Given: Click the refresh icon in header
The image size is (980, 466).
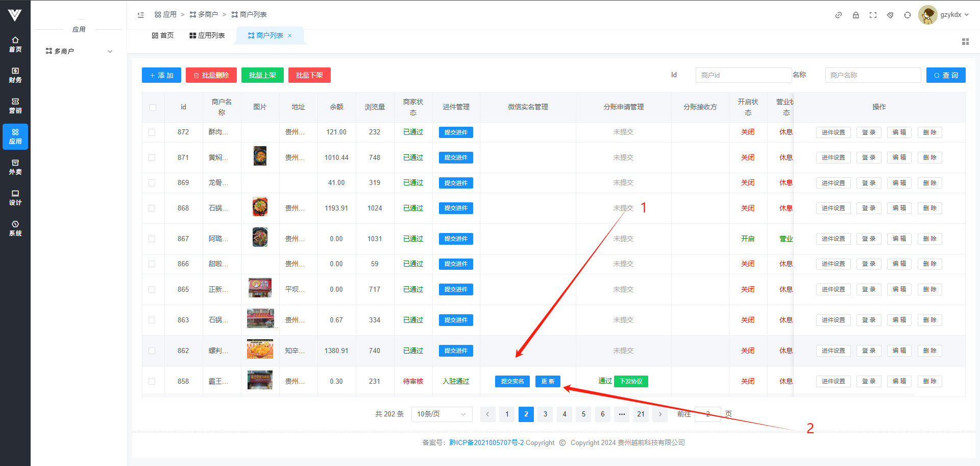Looking at the screenshot, I should [907, 15].
